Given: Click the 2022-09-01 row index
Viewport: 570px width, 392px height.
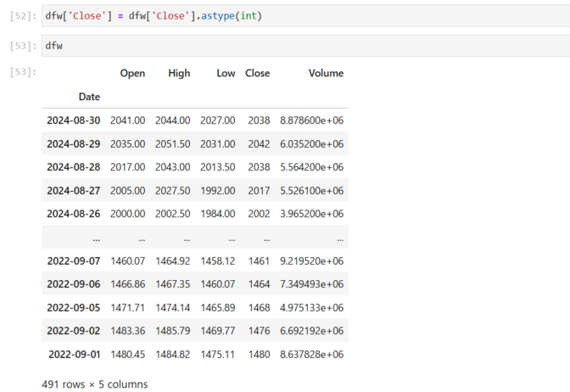Looking at the screenshot, I should (x=74, y=355).
